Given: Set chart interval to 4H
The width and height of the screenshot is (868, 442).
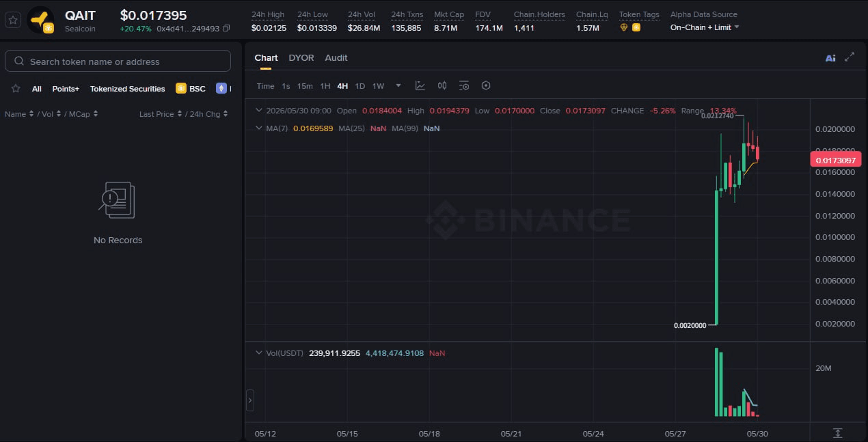Looking at the screenshot, I should pyautogui.click(x=342, y=86).
